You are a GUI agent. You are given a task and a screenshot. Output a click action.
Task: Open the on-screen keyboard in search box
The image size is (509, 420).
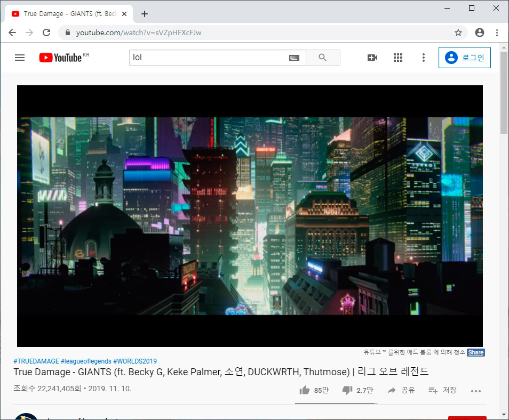tap(294, 58)
